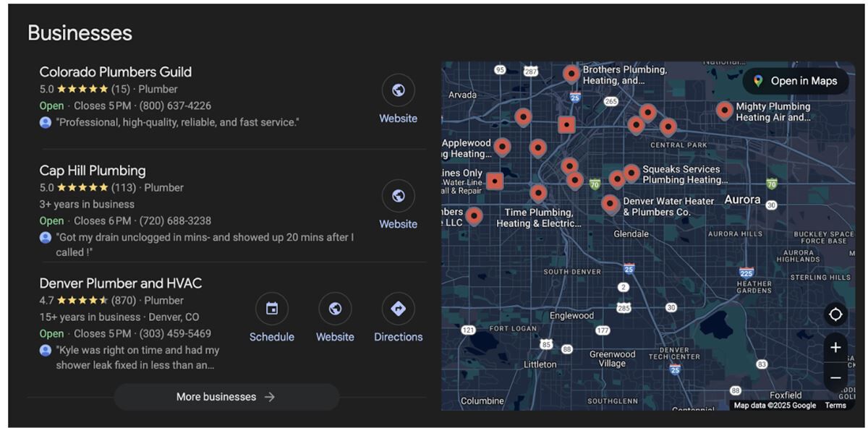Viewport: 868px width, 428px height.
Task: Click Directions label for Denver Plumber and HVAC
Action: pos(398,337)
